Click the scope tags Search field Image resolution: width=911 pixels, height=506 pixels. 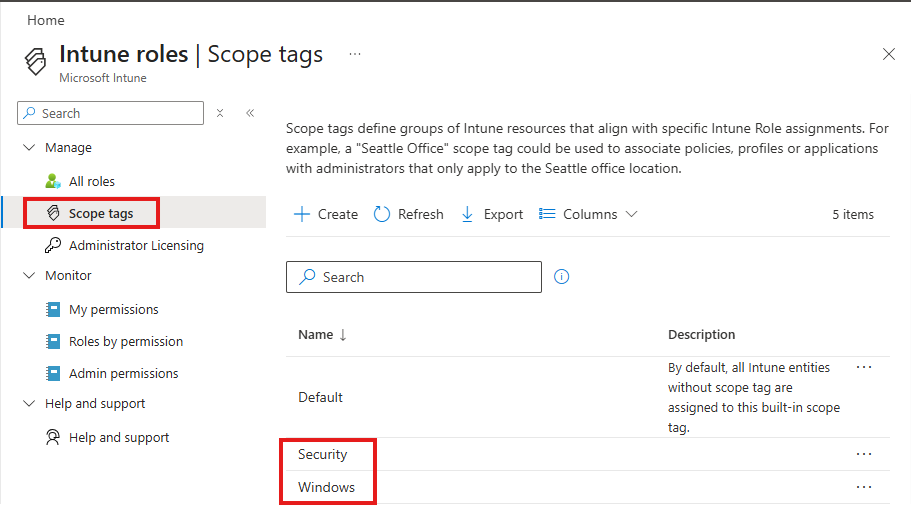(x=414, y=277)
